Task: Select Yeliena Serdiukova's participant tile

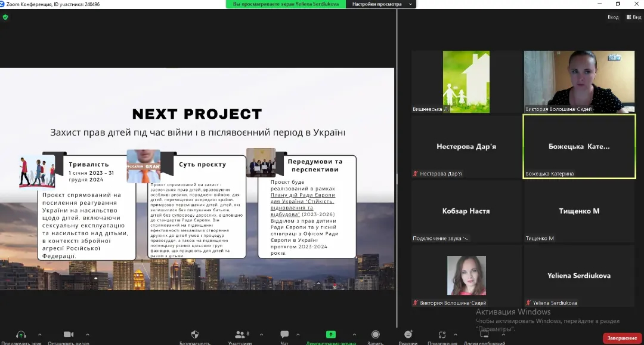Action: pyautogui.click(x=579, y=276)
